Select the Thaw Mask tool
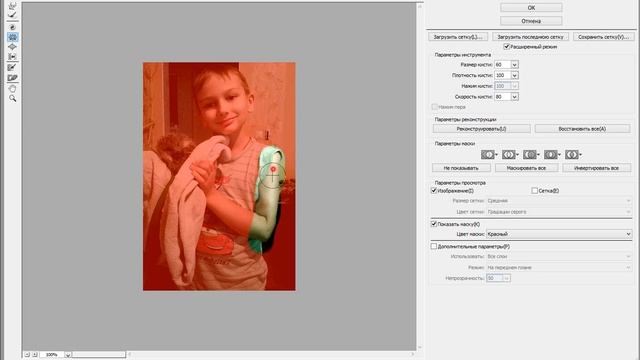The height and width of the screenshot is (360, 640). 13,78
